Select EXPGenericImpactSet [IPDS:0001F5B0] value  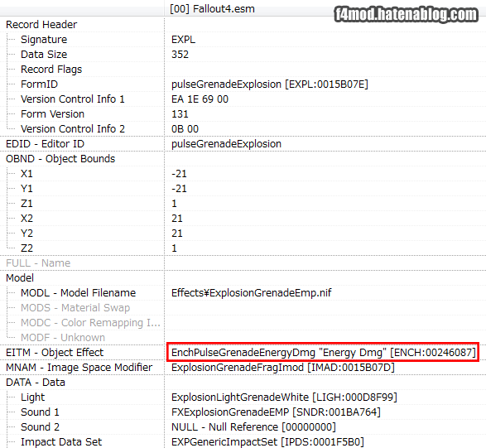(x=267, y=441)
